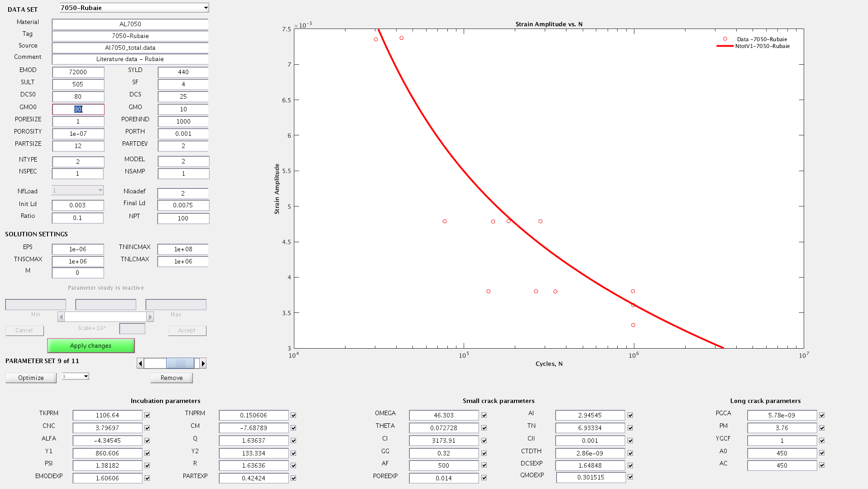Remove the current parameter set

pyautogui.click(x=172, y=378)
